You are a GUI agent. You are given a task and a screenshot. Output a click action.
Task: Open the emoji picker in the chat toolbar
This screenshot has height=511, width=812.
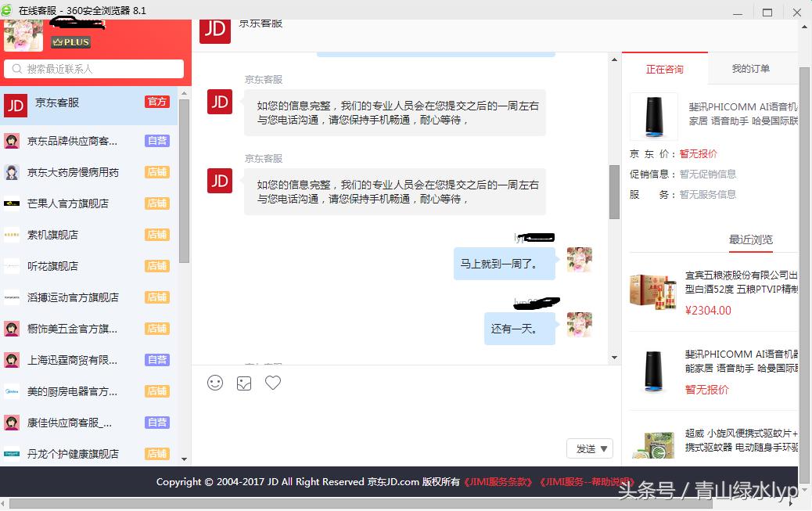(215, 383)
